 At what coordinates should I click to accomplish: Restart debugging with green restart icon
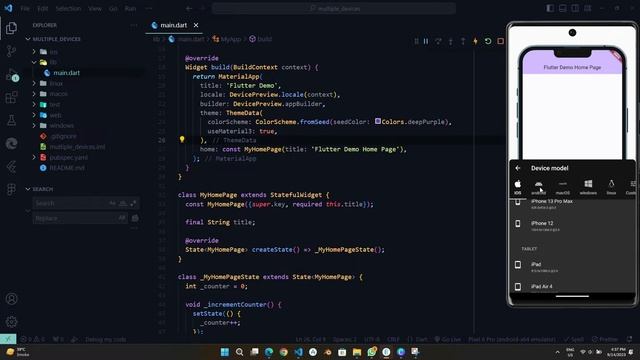point(488,41)
